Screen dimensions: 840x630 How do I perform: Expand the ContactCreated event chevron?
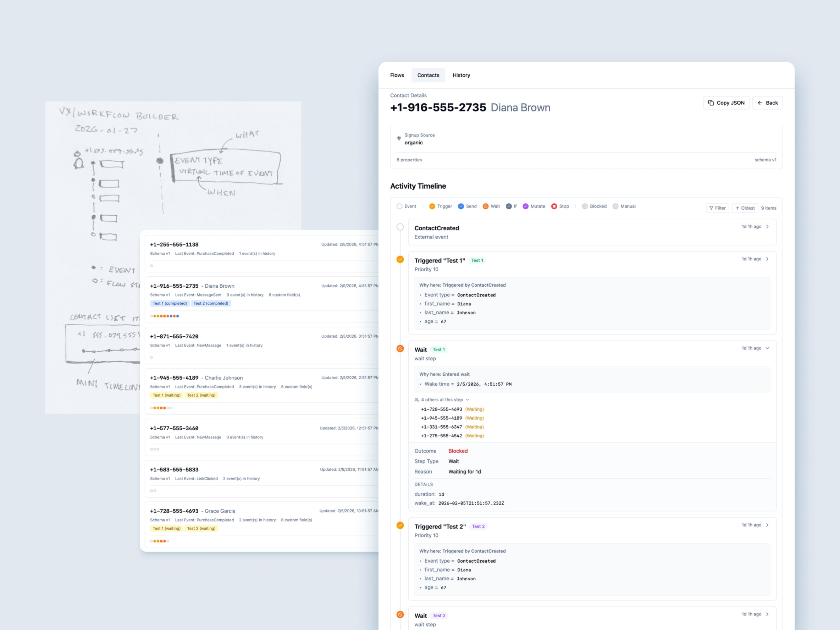[x=768, y=227]
